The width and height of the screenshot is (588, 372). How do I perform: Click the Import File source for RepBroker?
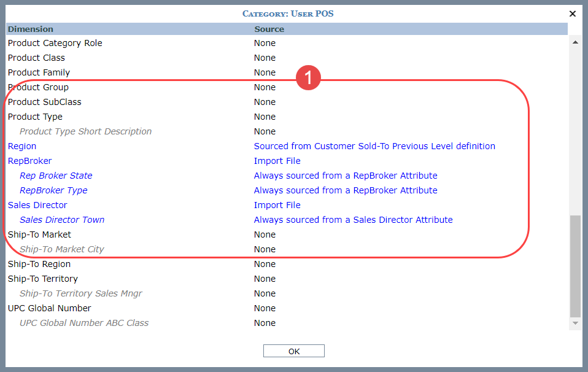click(x=277, y=161)
